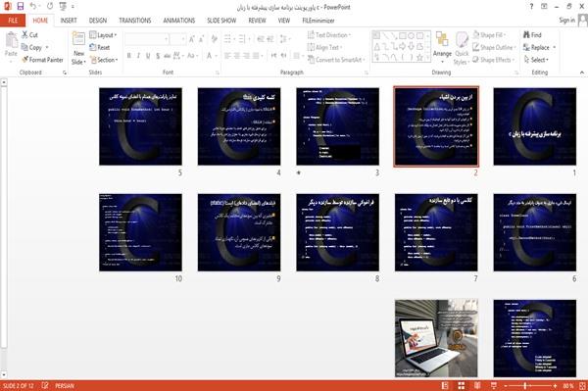Image resolution: width=588 pixels, height=391 pixels.
Task: Toggle Underline formatting button
Action: tap(148, 56)
